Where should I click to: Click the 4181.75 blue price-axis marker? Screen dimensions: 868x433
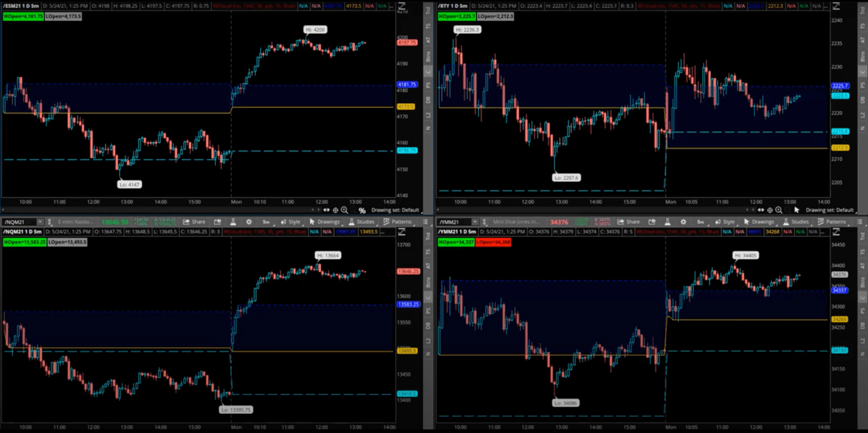click(407, 85)
